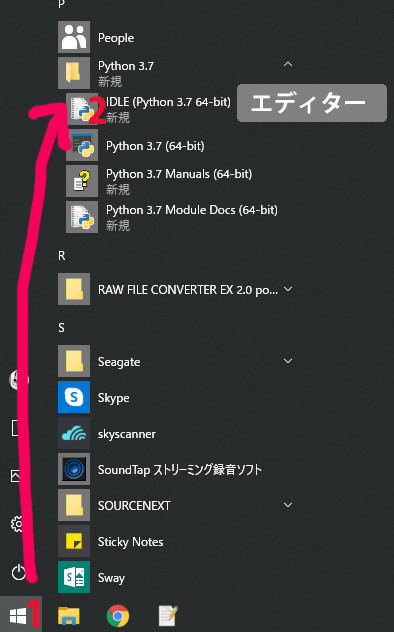Click the "People" label
Viewport: 394px width, 632px height.
coord(116,38)
